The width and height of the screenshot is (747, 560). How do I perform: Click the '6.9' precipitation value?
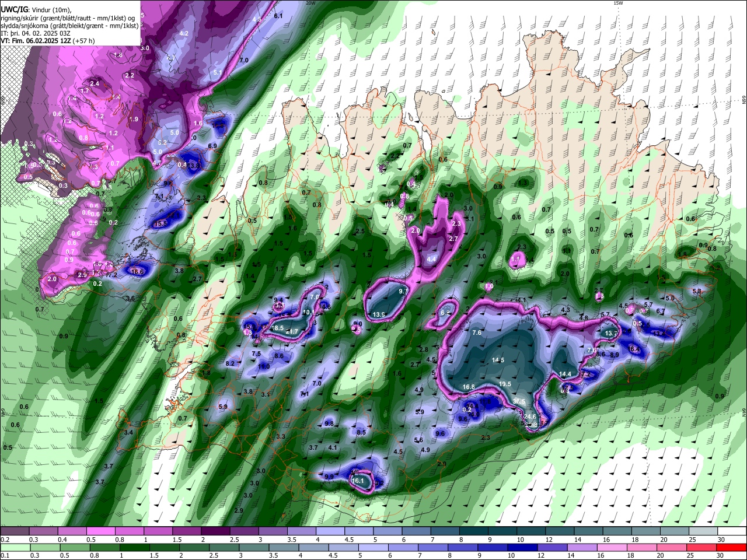(x=212, y=145)
